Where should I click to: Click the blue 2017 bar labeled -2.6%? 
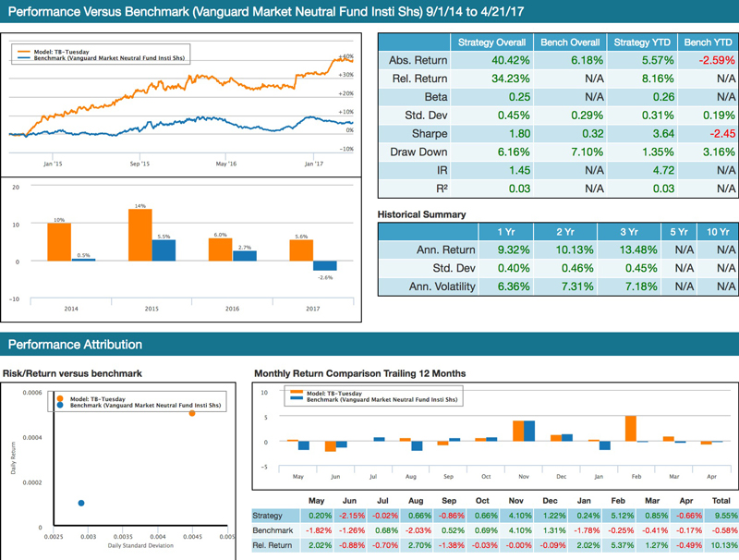click(324, 266)
